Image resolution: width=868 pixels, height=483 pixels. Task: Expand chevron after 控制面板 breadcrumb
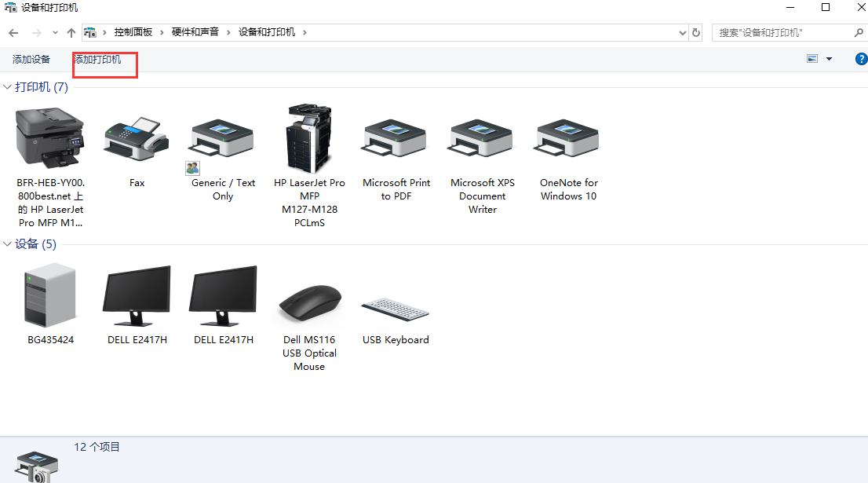(x=162, y=33)
